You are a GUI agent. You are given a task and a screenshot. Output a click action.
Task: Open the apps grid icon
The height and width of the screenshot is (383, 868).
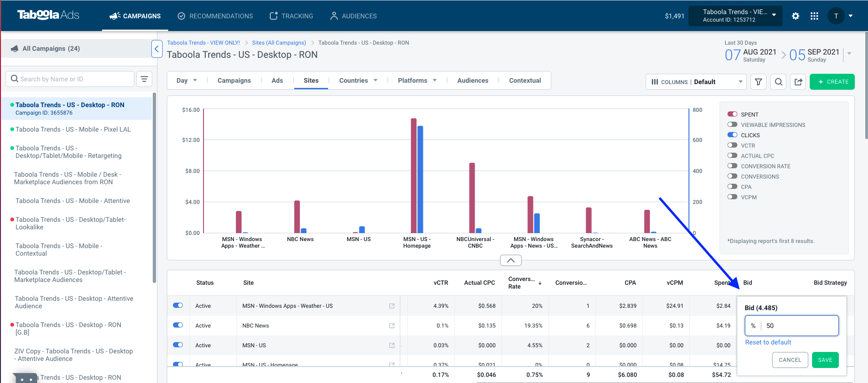[814, 16]
